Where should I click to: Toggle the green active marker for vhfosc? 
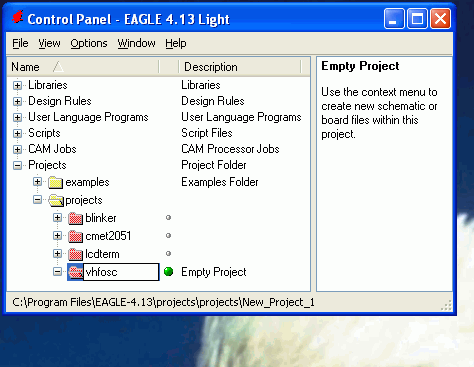click(x=169, y=272)
